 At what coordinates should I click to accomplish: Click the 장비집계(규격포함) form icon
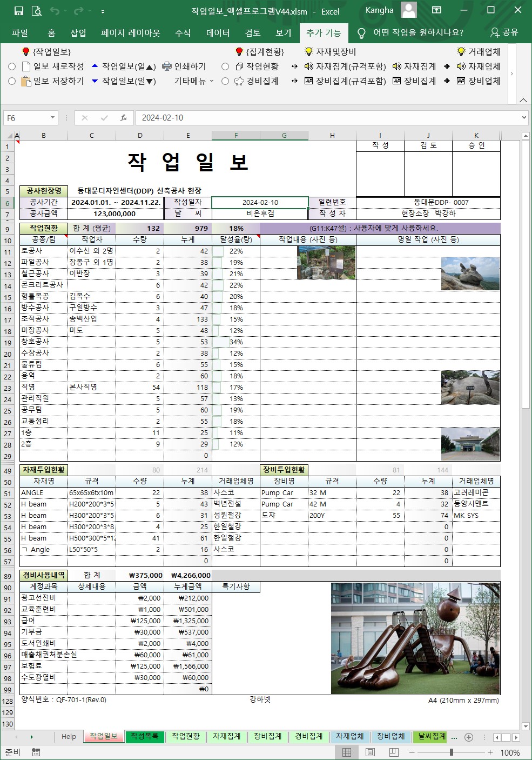(308, 81)
